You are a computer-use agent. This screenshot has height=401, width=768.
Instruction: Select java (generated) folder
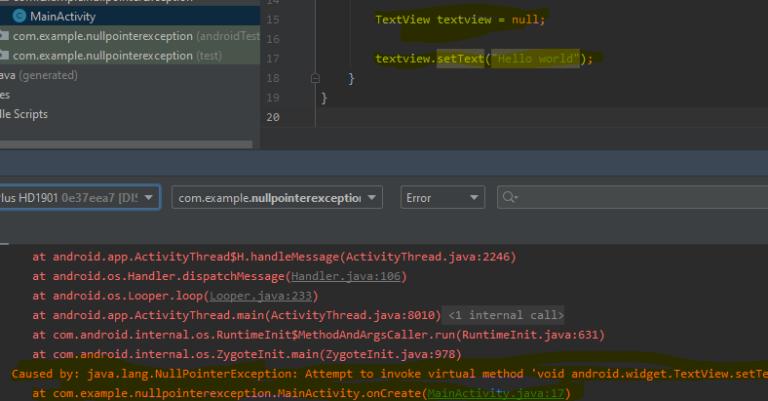coord(30,75)
